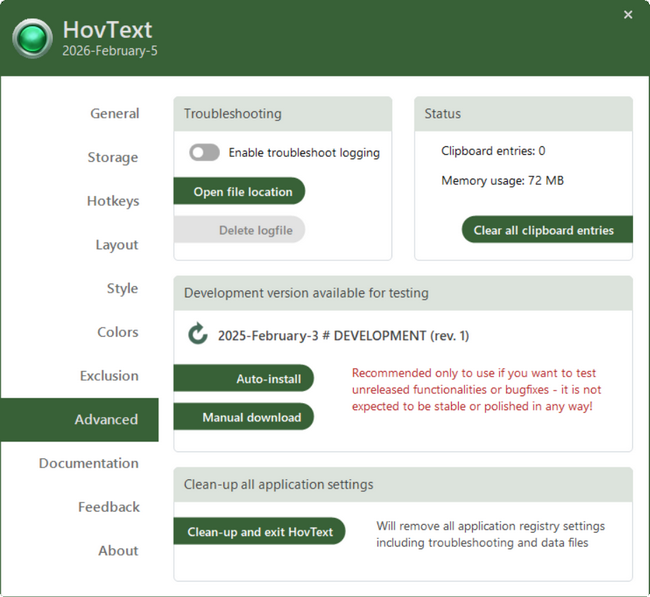Image resolution: width=650 pixels, height=597 pixels.
Task: Open the Exclusion tab
Action: tap(109, 376)
